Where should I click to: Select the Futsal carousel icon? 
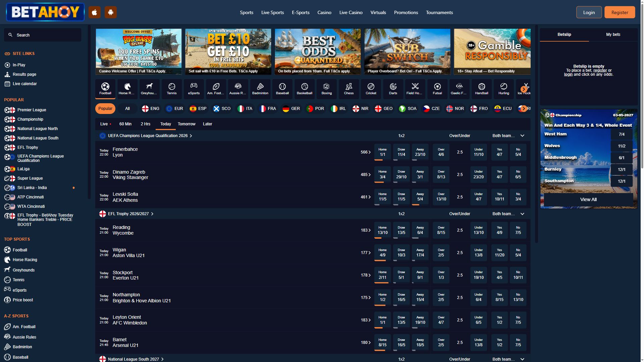click(x=437, y=89)
